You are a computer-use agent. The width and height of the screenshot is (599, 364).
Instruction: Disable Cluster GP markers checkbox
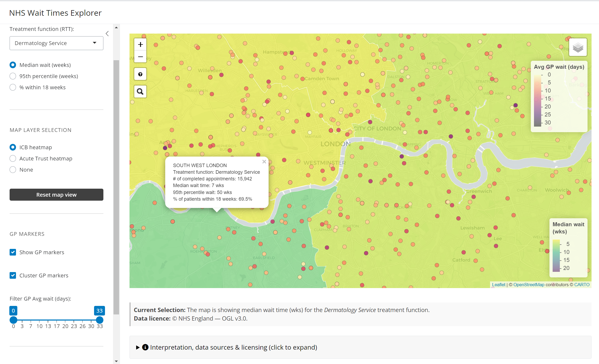[x=13, y=275]
